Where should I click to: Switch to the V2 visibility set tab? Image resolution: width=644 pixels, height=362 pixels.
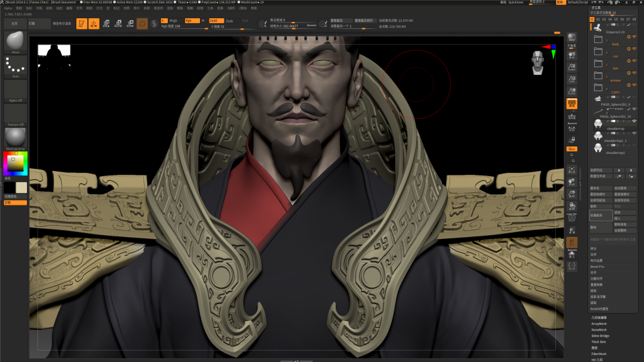pos(598,19)
